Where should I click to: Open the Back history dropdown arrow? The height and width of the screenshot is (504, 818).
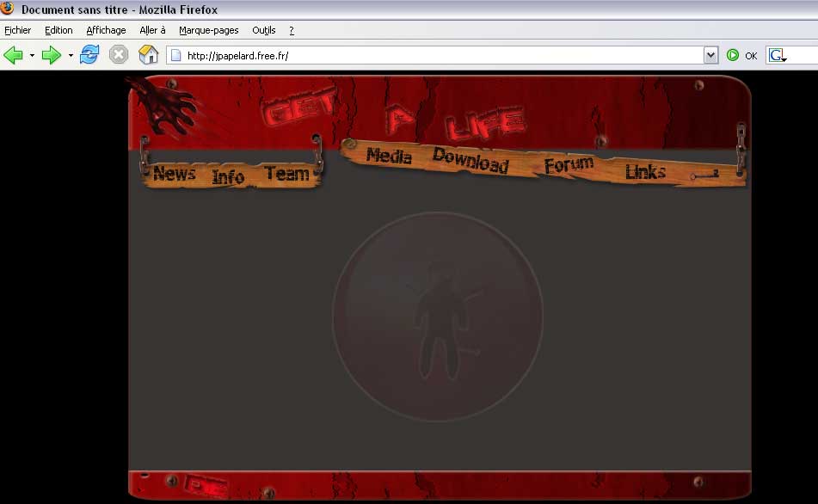click(x=32, y=56)
